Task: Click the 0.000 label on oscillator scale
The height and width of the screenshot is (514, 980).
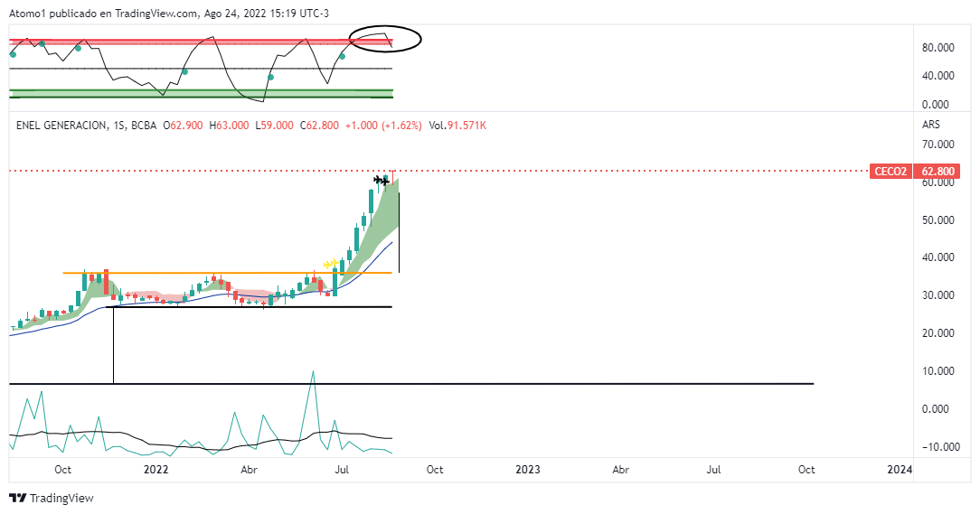Action: pos(935,104)
